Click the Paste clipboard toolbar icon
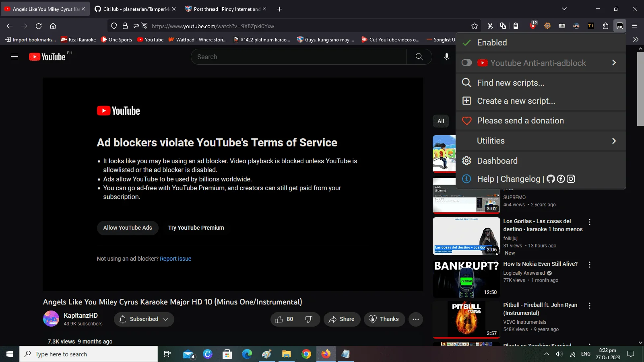This screenshot has width=644, height=362. click(x=516, y=26)
